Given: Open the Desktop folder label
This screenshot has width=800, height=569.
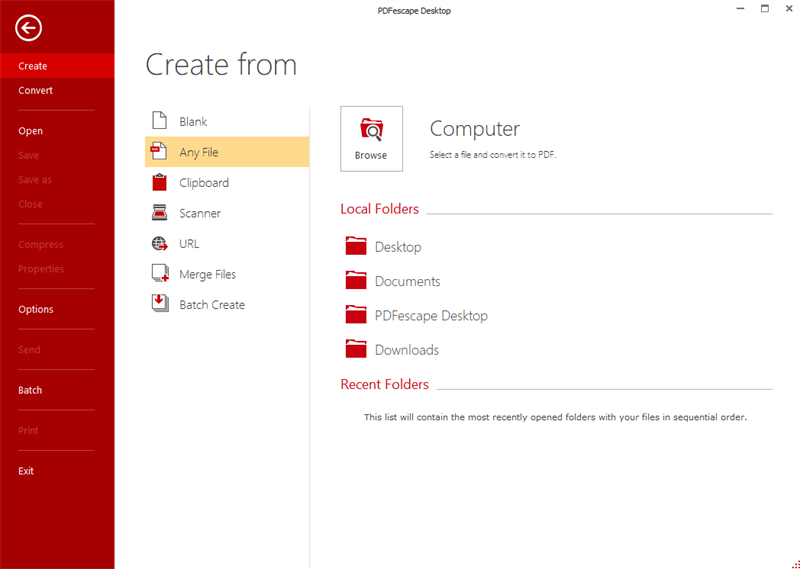Looking at the screenshot, I should click(398, 247).
